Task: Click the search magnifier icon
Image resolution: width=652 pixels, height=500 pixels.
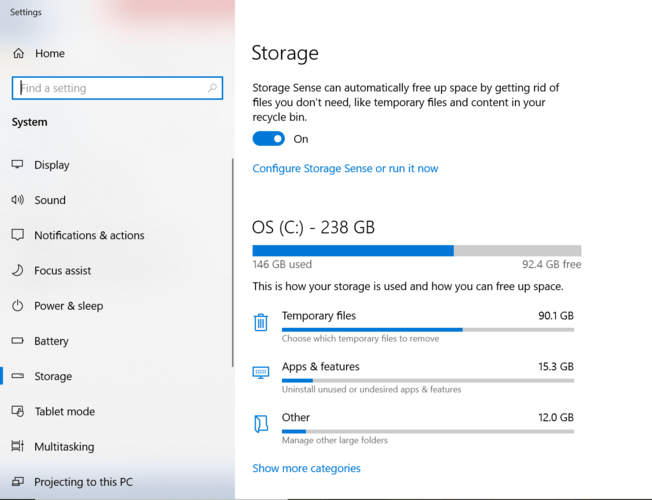Action: [x=213, y=88]
